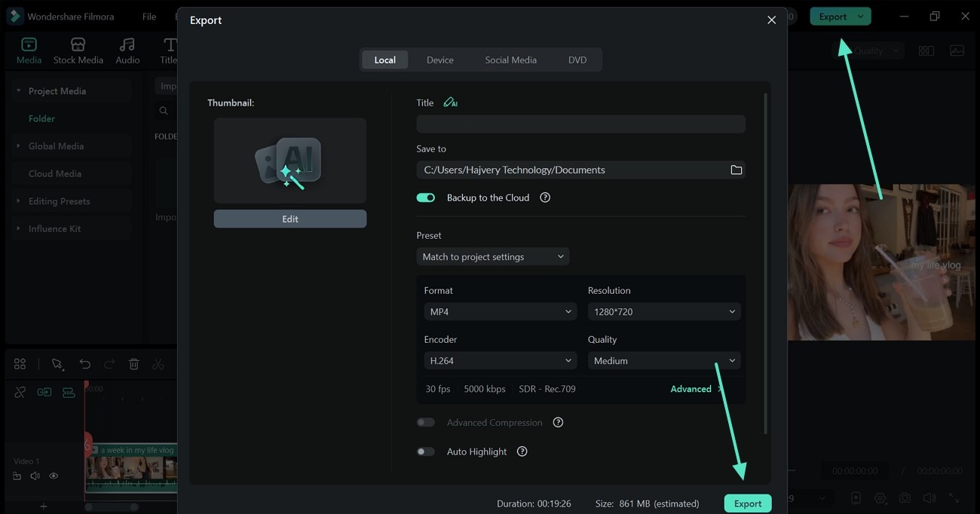Open the Stock Media panel
The image size is (980, 514).
pyautogui.click(x=78, y=50)
